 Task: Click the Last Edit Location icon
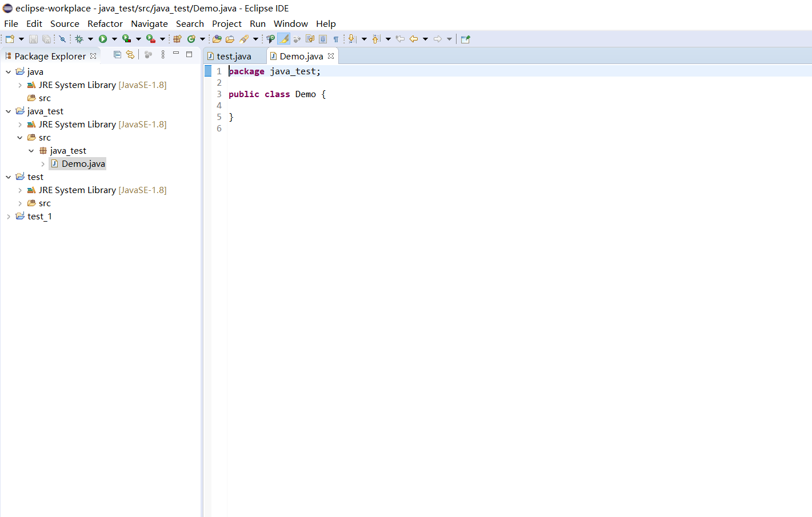tap(400, 39)
